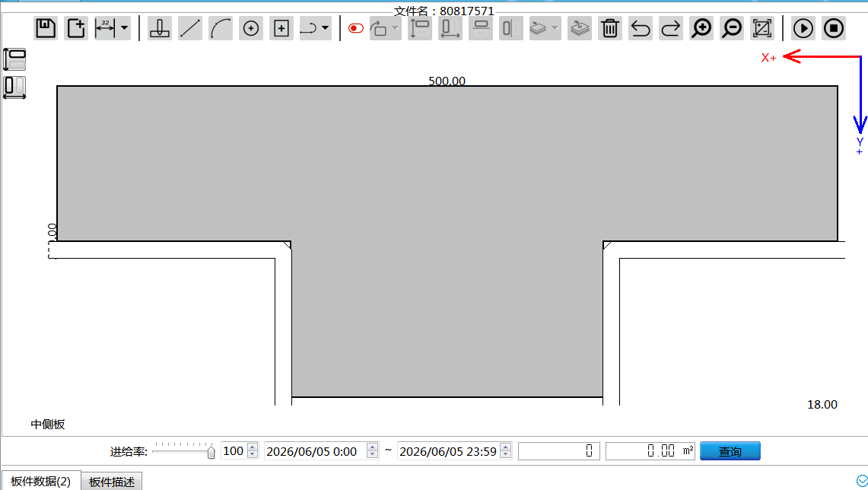This screenshot has height=490, width=868.
Task: Undo the last action
Action: (641, 28)
